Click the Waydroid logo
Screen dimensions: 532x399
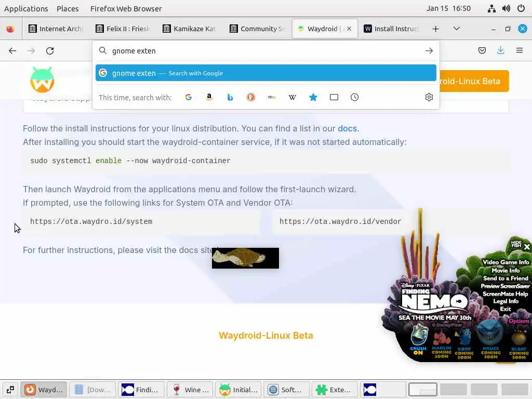pos(42,79)
